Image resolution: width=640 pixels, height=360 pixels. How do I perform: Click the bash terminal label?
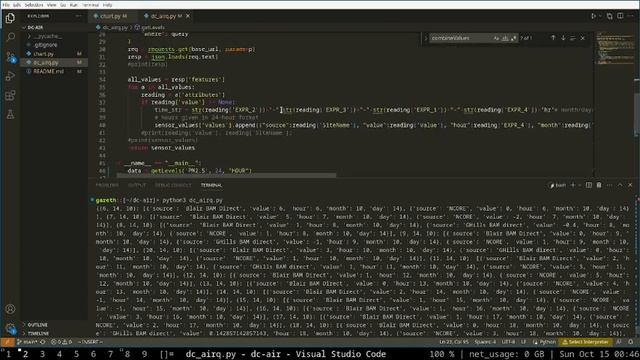[558, 185]
